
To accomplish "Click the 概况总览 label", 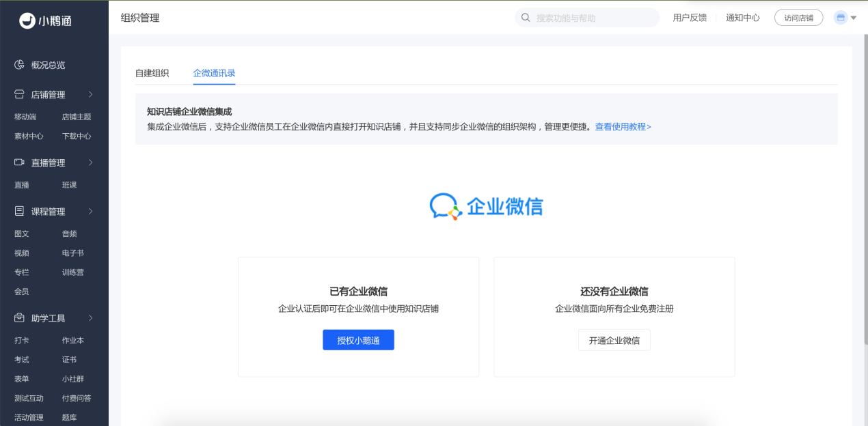I will click(x=49, y=65).
